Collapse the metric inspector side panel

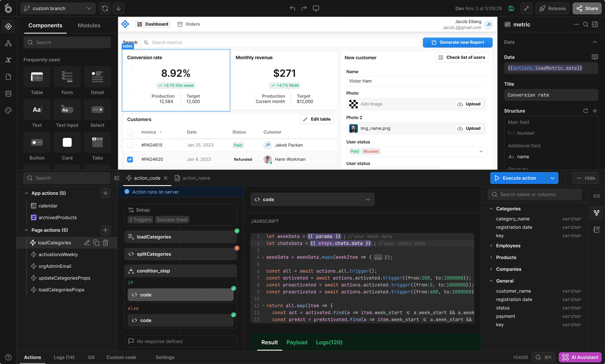tap(595, 24)
